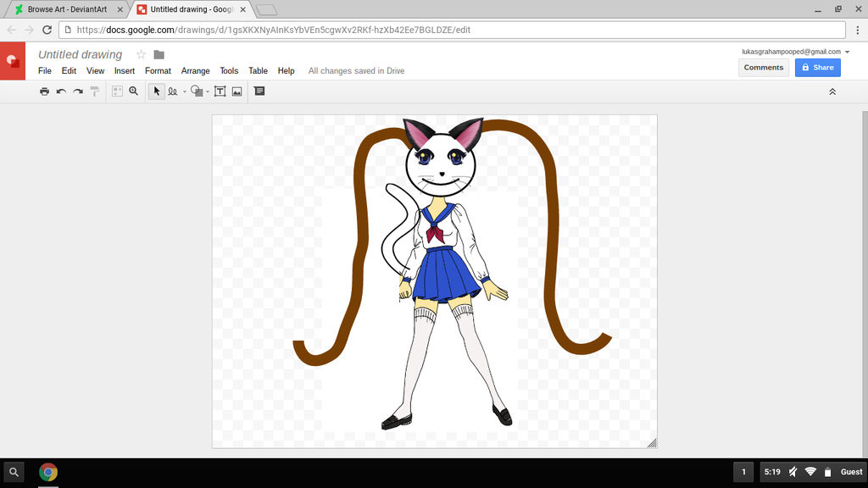The height and width of the screenshot is (488, 868).
Task: Open the Comments panel
Action: tap(763, 67)
